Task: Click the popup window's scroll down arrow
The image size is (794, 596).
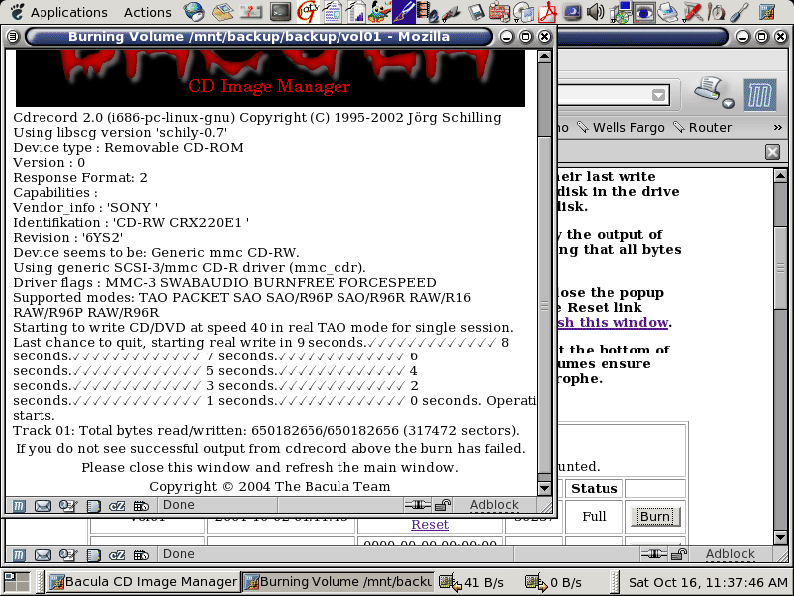Action: point(544,487)
